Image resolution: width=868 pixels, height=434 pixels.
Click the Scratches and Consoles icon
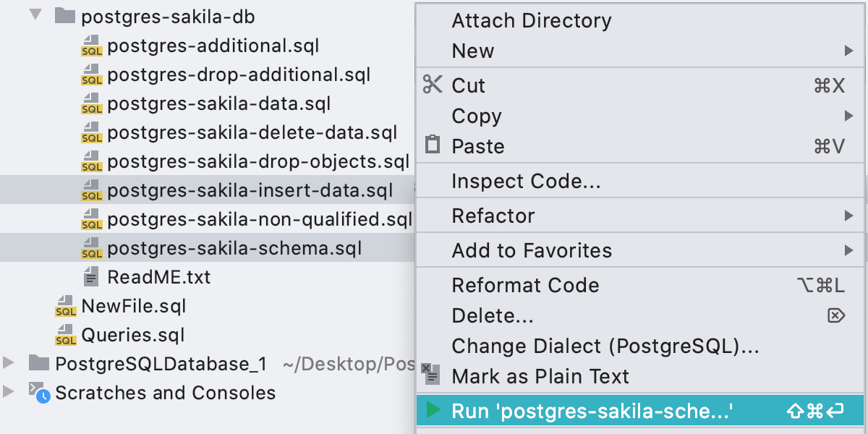(39, 392)
